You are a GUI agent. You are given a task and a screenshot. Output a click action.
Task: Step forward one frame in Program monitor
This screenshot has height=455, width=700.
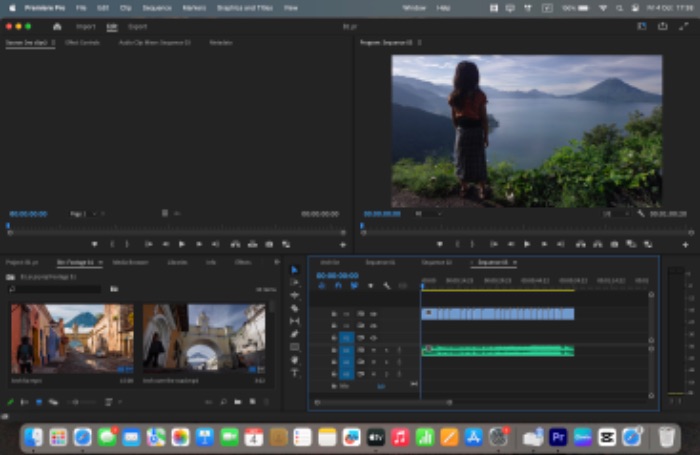[544, 244]
